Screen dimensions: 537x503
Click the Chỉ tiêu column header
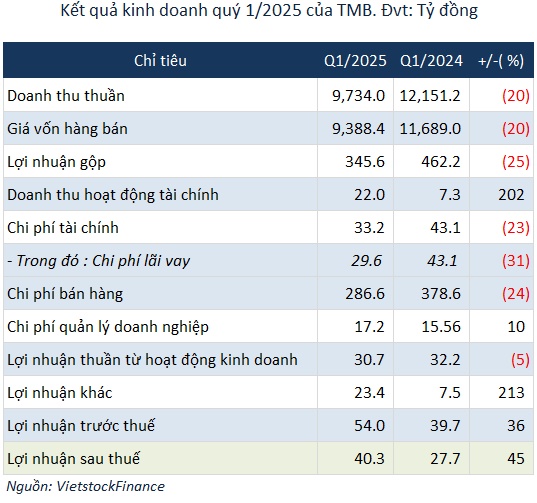160,61
